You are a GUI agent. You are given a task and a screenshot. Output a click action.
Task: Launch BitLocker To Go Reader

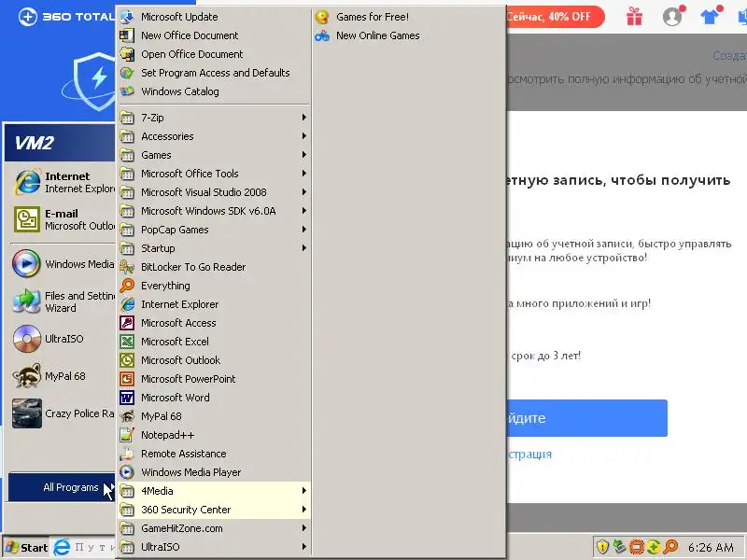215,267
